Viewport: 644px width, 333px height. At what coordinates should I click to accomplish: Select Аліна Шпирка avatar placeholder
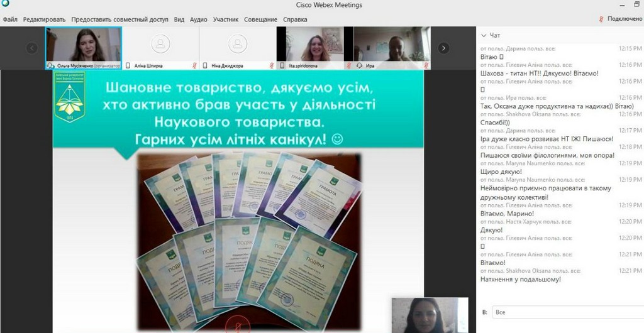tap(160, 44)
